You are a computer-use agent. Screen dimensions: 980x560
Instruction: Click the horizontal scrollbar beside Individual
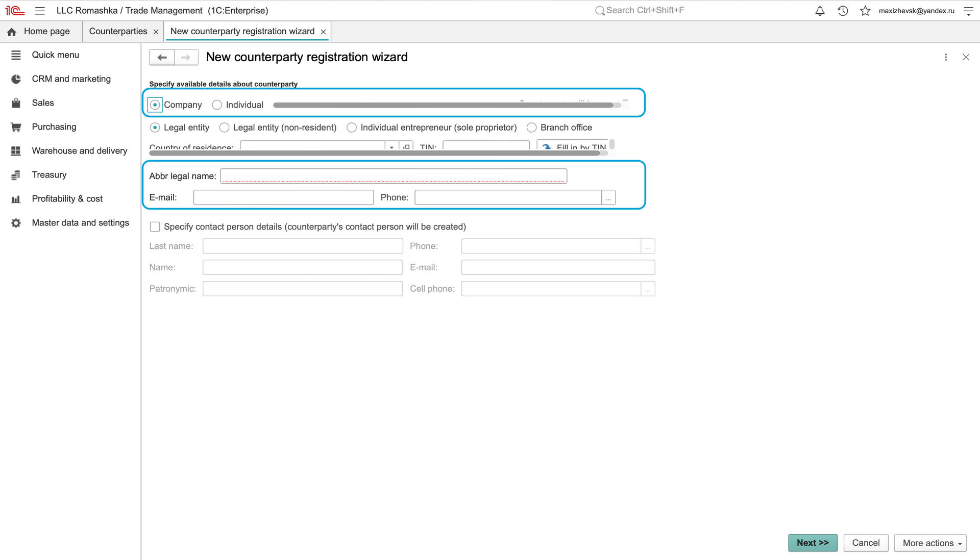[x=443, y=105]
